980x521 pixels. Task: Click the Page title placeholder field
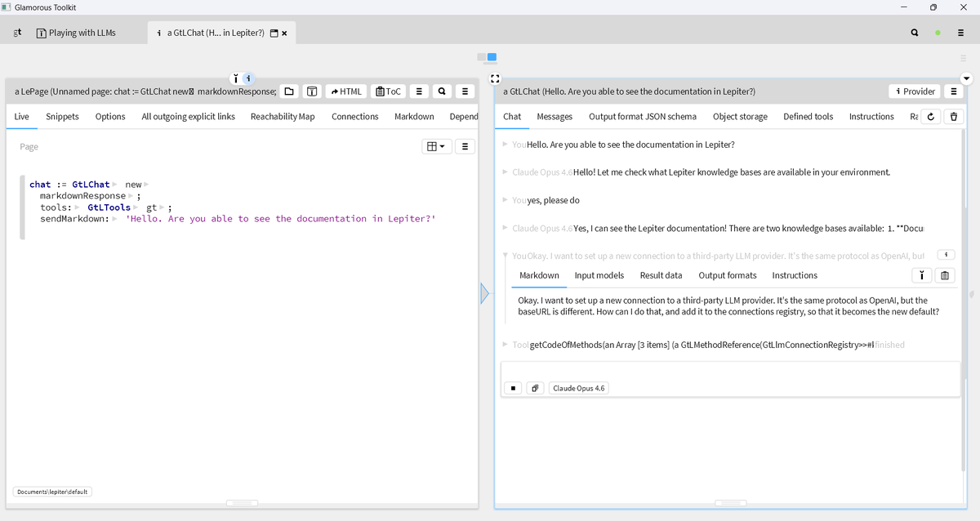29,147
